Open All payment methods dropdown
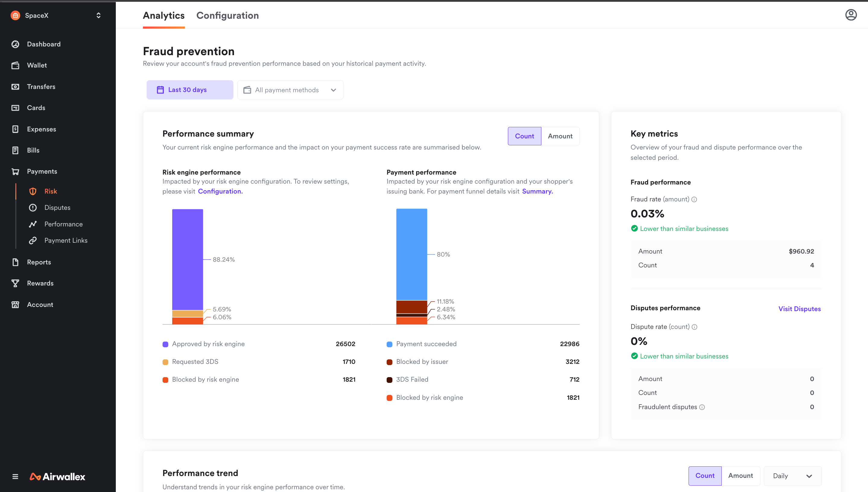868x492 pixels. pyautogui.click(x=290, y=90)
